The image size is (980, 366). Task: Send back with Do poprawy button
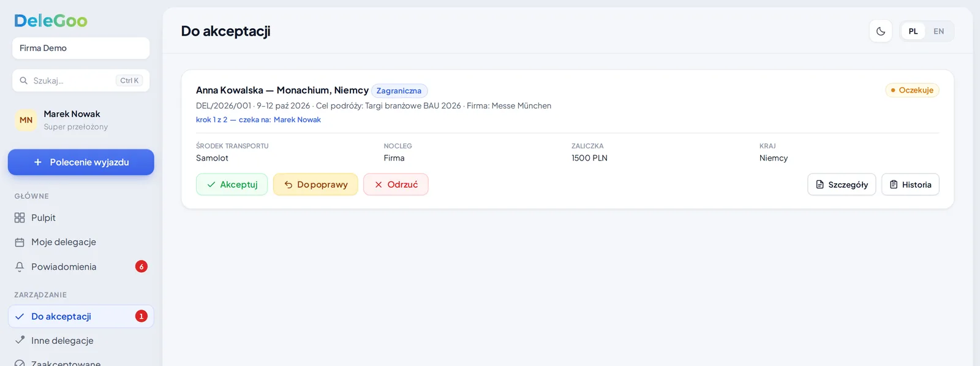tap(315, 185)
